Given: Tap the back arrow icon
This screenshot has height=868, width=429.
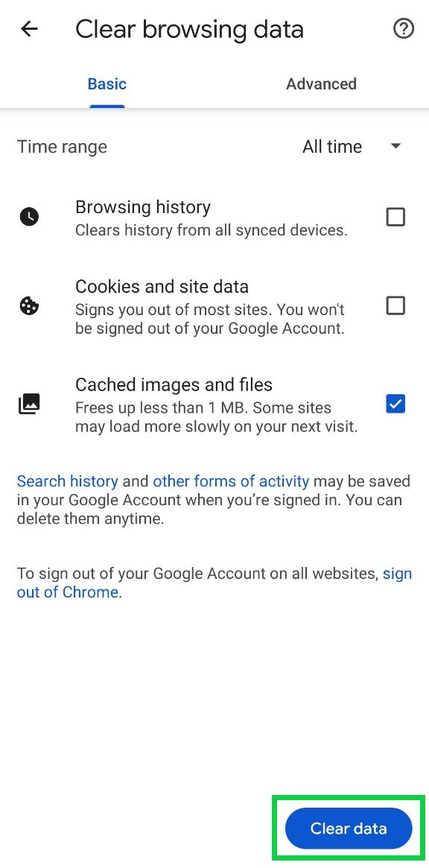Looking at the screenshot, I should pyautogui.click(x=29, y=29).
